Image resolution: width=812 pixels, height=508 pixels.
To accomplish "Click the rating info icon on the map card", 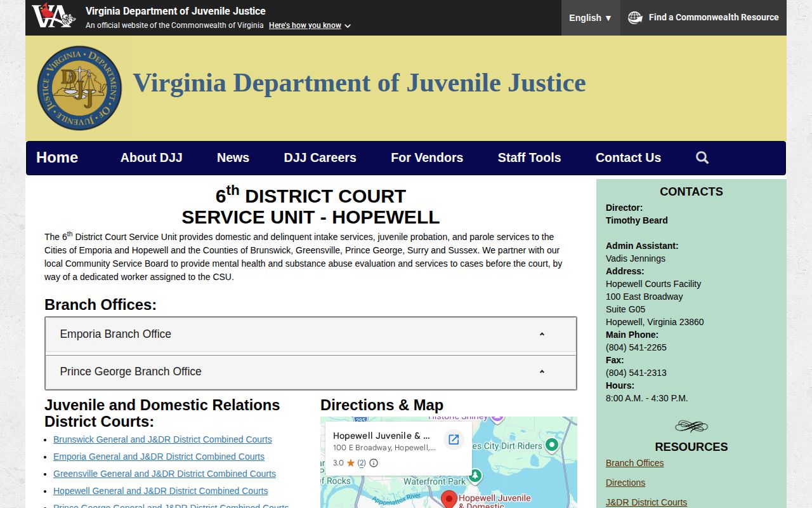I will coord(374,463).
